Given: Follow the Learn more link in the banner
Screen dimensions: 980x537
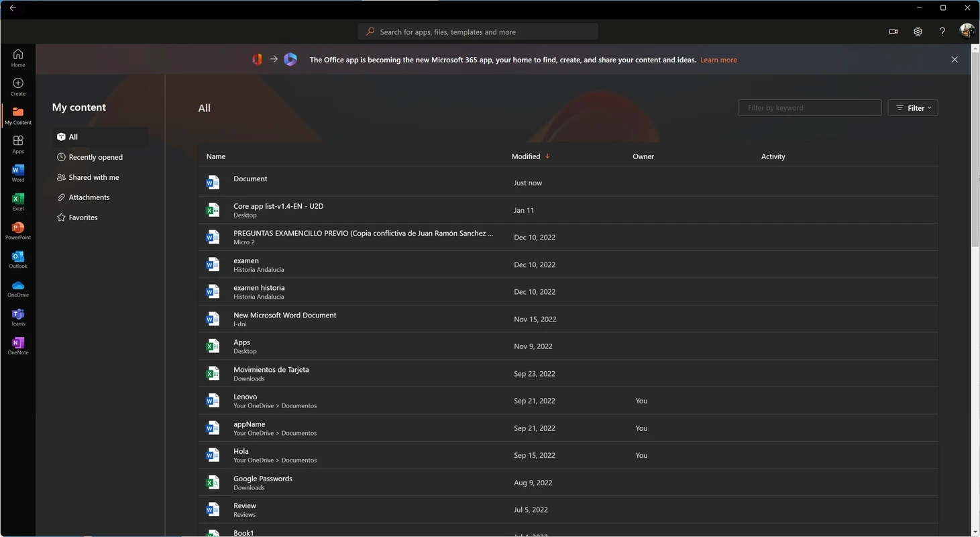Looking at the screenshot, I should click(718, 60).
